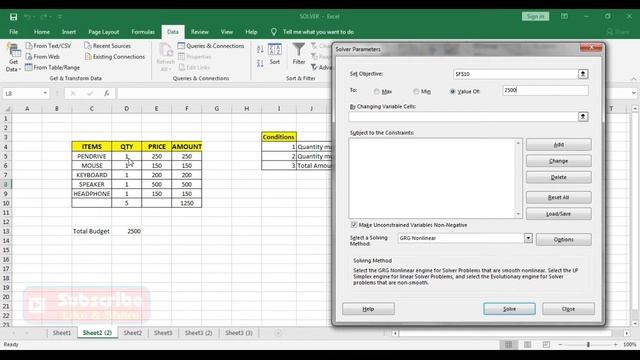Click the zoom out minus button
This screenshot has width=640, height=360.
[x=560, y=345]
